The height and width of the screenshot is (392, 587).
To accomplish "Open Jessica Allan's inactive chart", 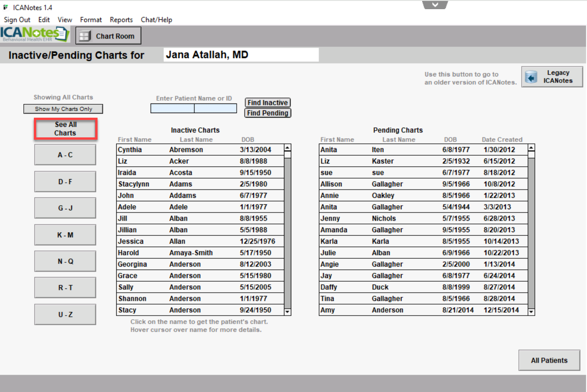I will pos(200,241).
